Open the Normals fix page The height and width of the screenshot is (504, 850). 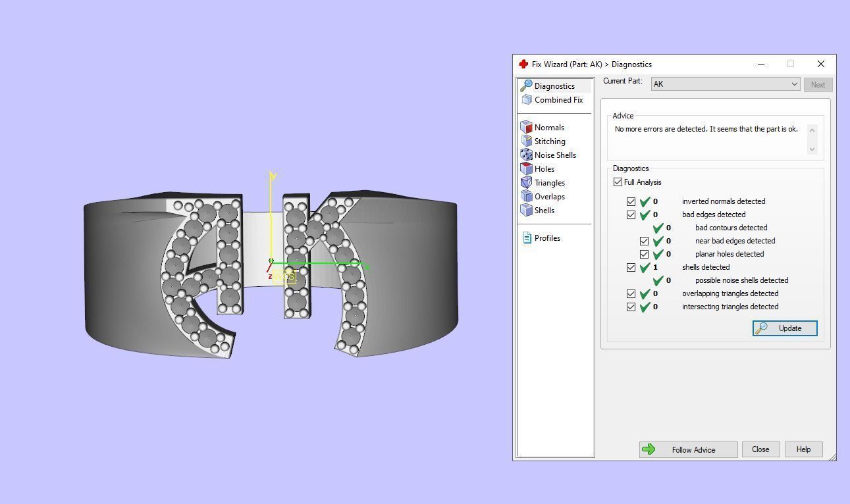[549, 128]
